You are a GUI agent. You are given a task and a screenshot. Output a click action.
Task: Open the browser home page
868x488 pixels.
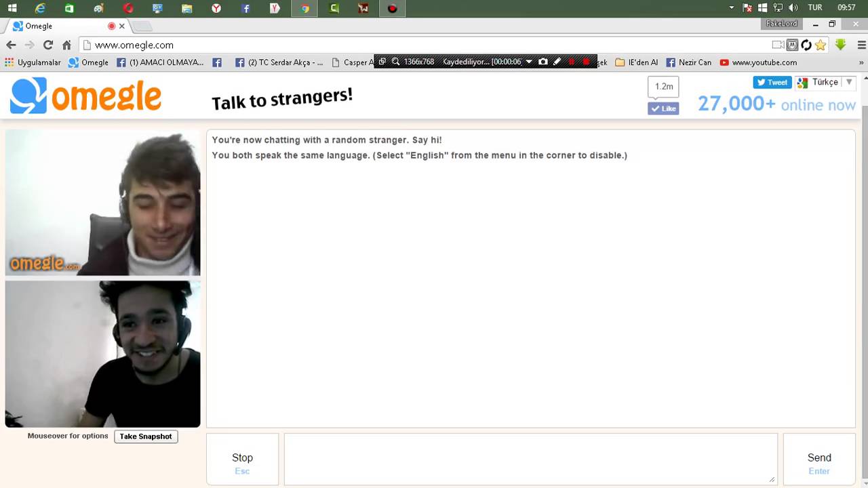(66, 45)
